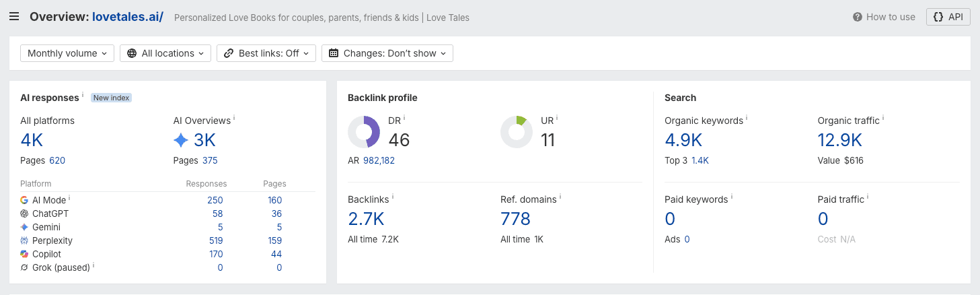Open the Backlinks 2.7K value

coord(366,219)
